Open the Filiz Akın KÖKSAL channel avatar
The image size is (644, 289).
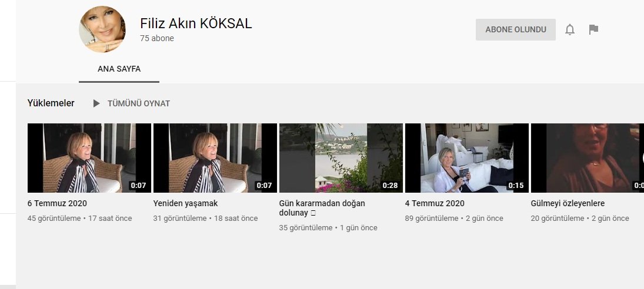102,29
